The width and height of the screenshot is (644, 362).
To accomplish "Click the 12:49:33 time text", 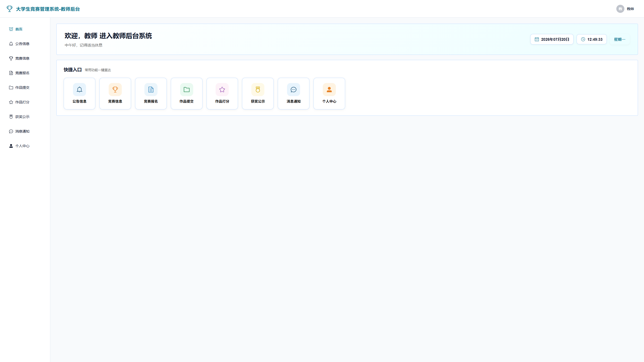I will click(595, 39).
